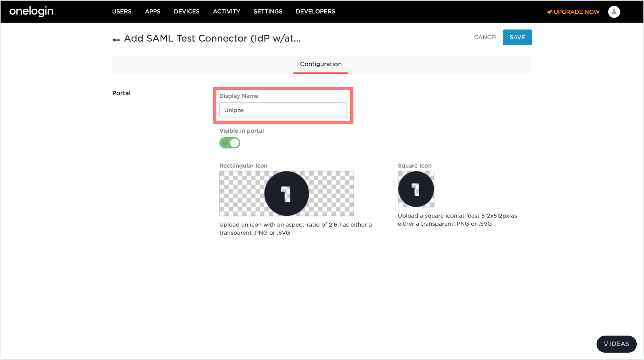The image size is (644, 360).
Task: Open the Devices menu
Action: [187, 12]
